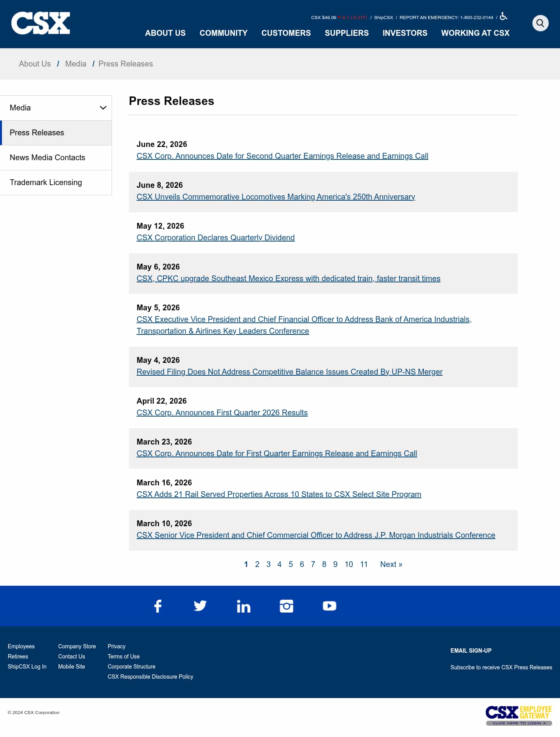Open the Suppliers main menu
The height and width of the screenshot is (737, 560).
point(347,33)
